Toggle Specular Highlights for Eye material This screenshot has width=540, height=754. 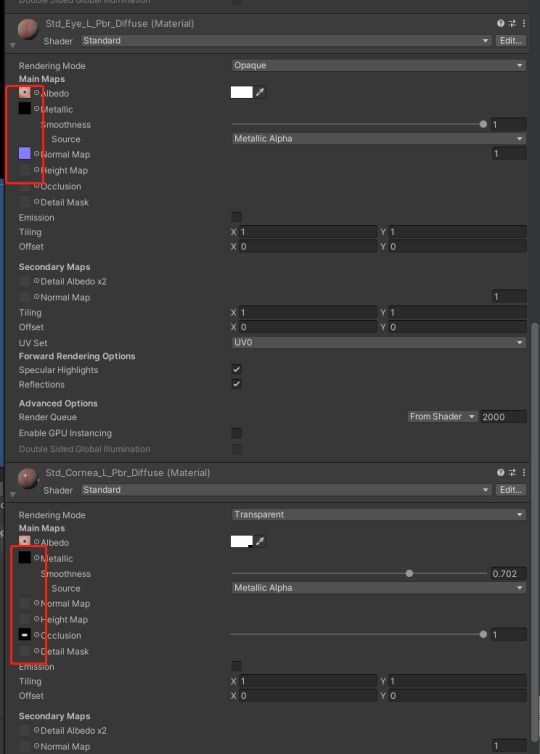pos(236,369)
